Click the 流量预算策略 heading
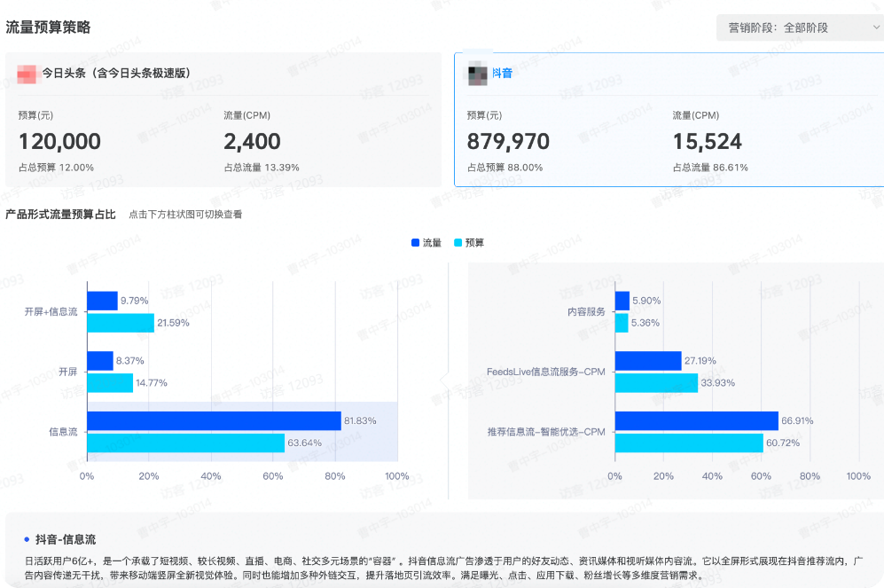Screen dimensions: 884x588 pos(48,27)
